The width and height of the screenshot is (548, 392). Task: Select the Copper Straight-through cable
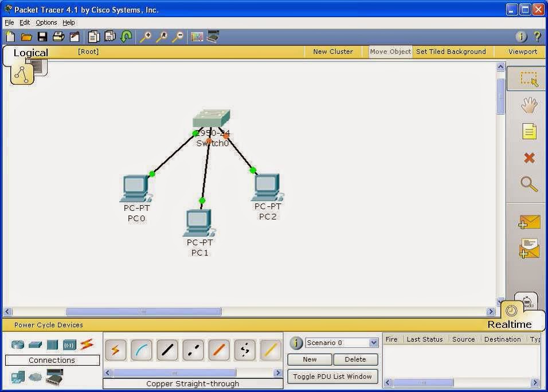[167, 349]
